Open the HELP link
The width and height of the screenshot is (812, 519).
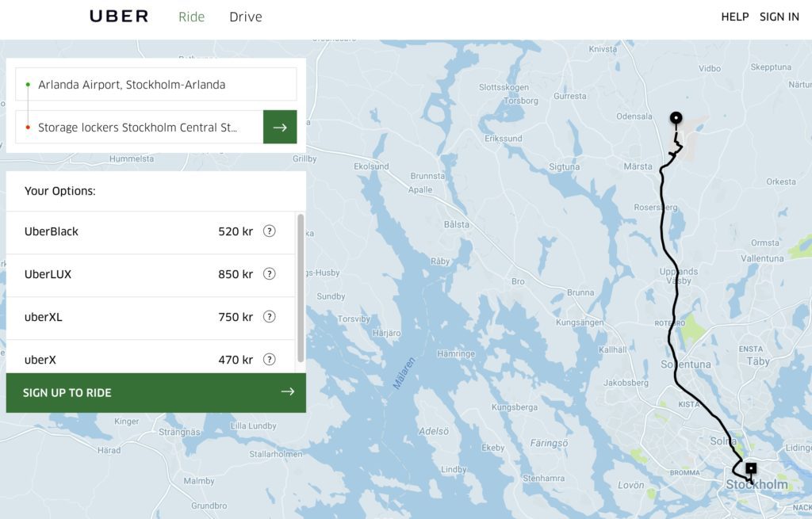(x=734, y=17)
